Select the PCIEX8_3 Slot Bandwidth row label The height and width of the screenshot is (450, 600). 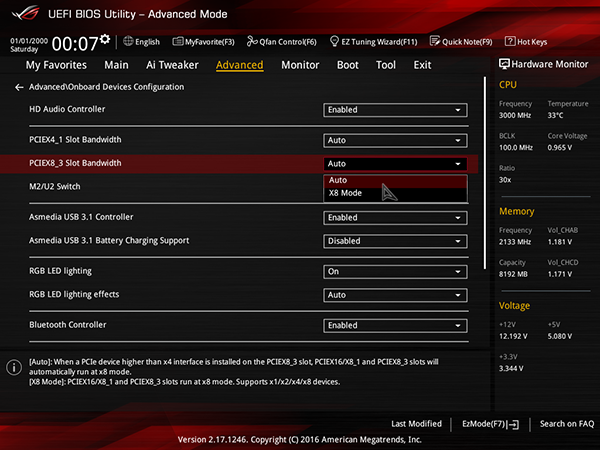tap(75, 163)
